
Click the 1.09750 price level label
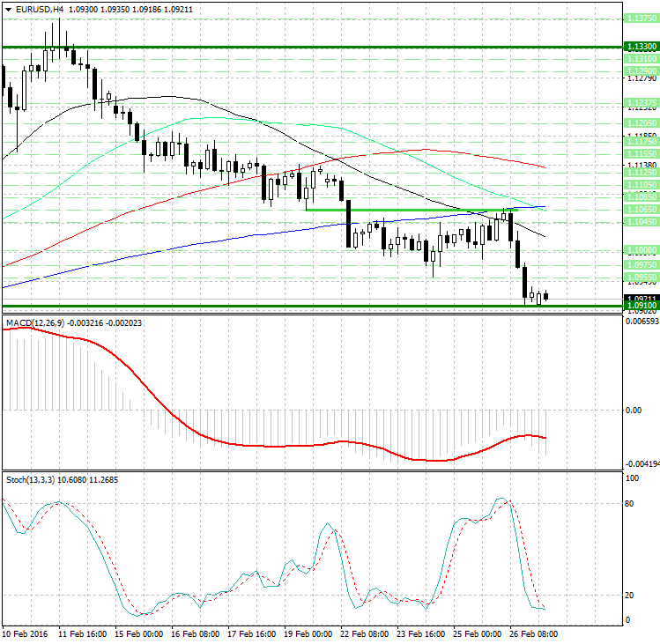(641, 265)
